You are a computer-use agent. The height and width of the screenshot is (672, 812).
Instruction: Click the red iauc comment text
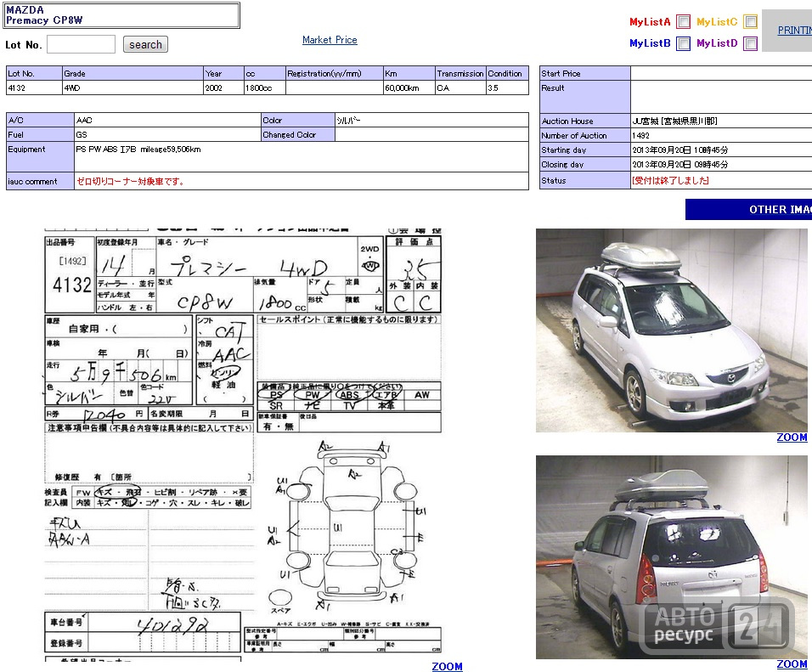click(131, 181)
